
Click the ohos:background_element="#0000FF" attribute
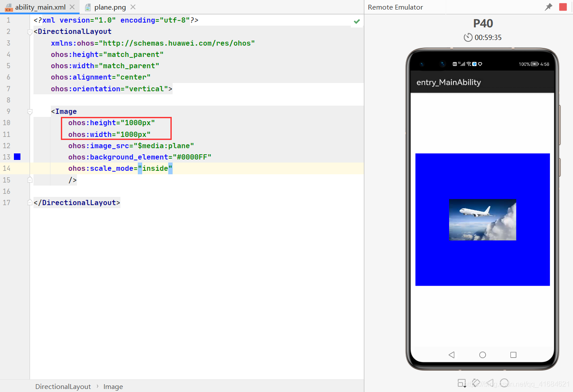coord(140,157)
